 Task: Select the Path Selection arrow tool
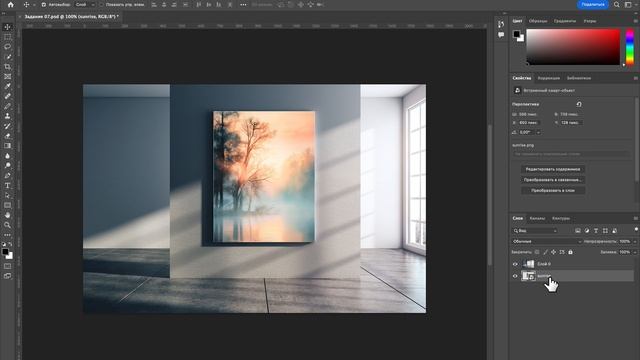click(7, 196)
